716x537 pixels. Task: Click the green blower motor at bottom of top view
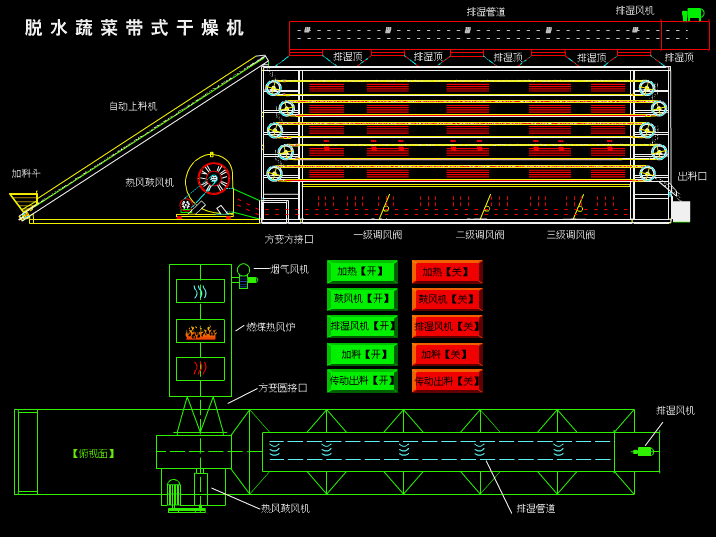[174, 495]
